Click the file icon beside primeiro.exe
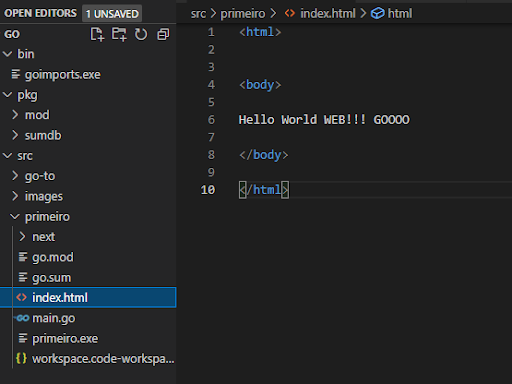Viewport: 512px width, 384px height. (23, 338)
